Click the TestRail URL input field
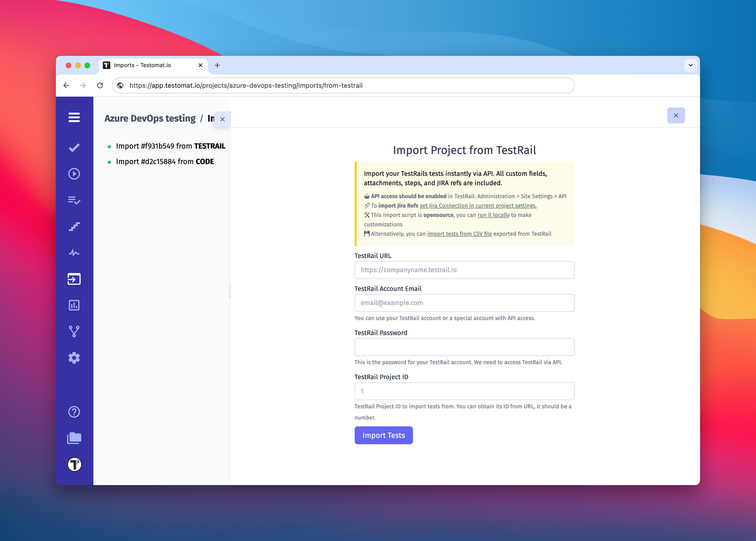Image resolution: width=756 pixels, height=541 pixels. [x=465, y=269]
